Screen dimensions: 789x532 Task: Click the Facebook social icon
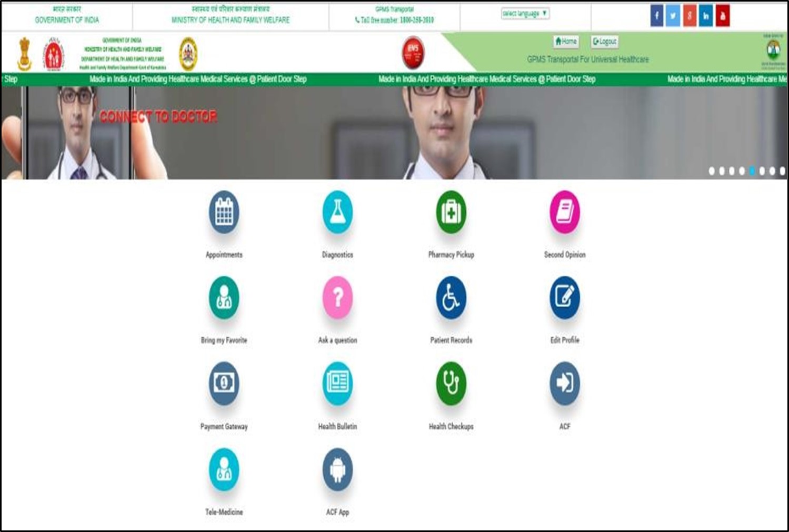click(657, 16)
